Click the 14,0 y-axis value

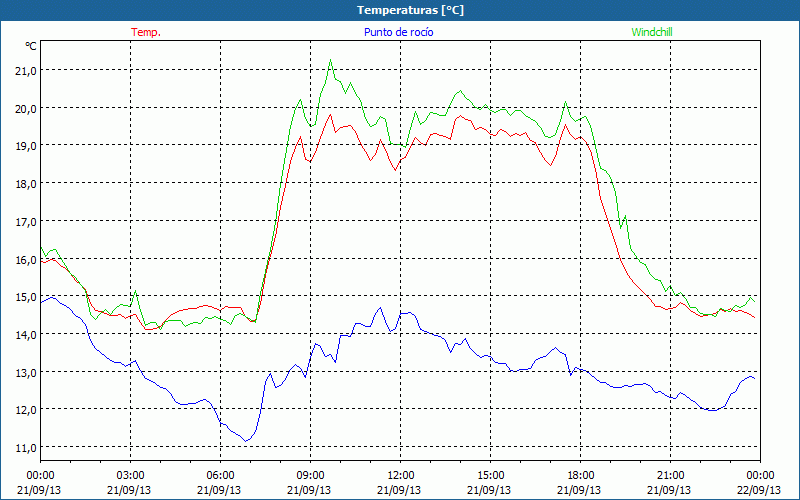coord(26,335)
